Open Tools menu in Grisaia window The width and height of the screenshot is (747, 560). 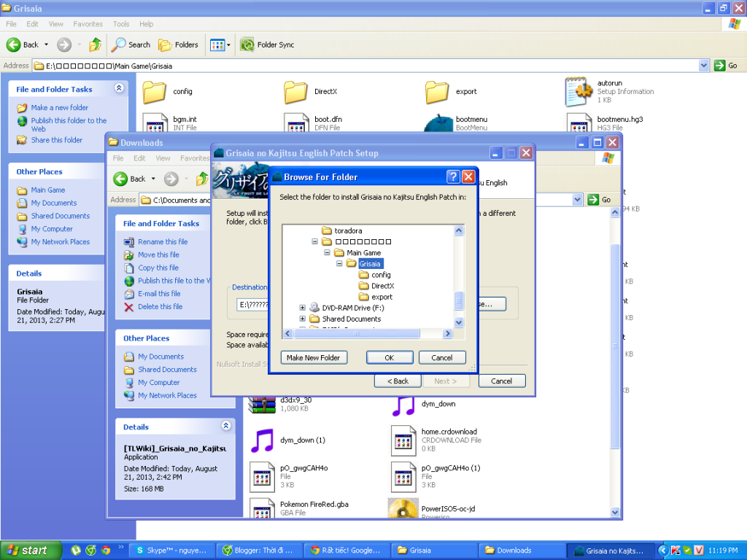tap(121, 24)
